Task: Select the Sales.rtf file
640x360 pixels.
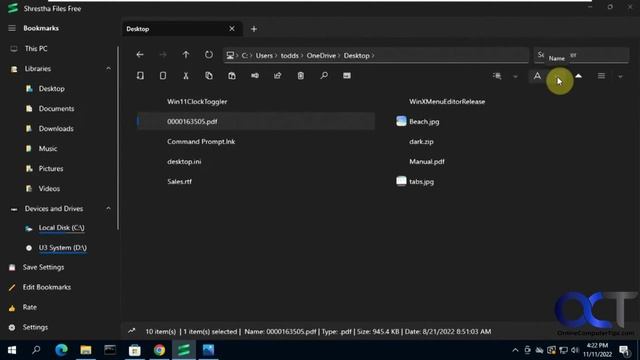Action: coord(179,182)
